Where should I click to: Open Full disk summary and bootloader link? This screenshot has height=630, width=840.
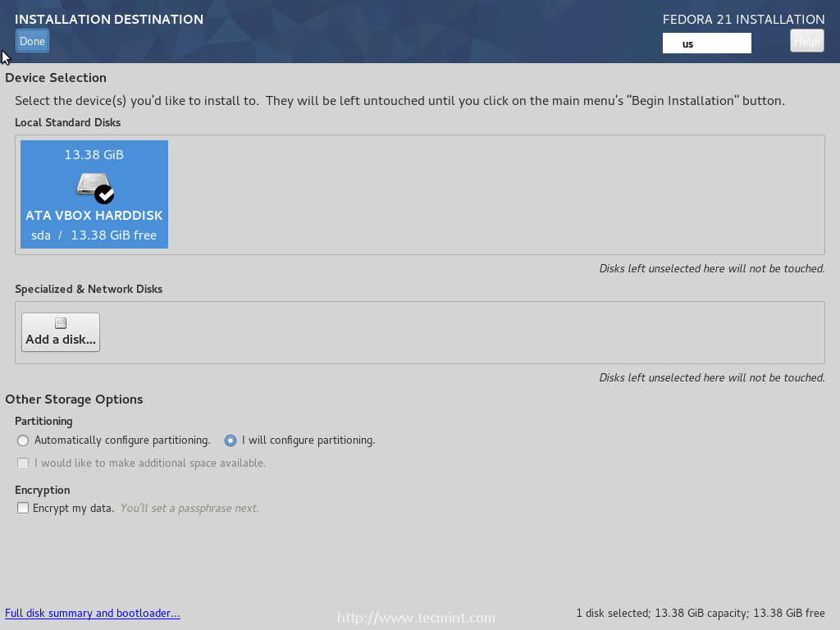click(93, 613)
